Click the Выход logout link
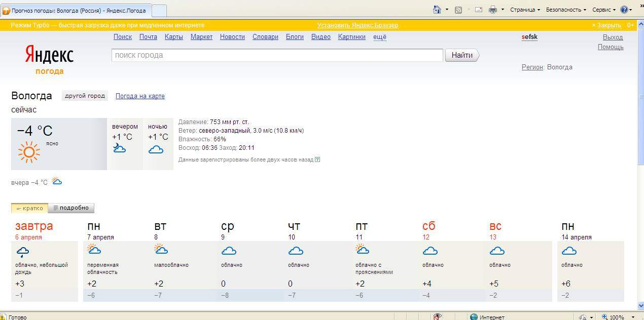 coord(613,37)
